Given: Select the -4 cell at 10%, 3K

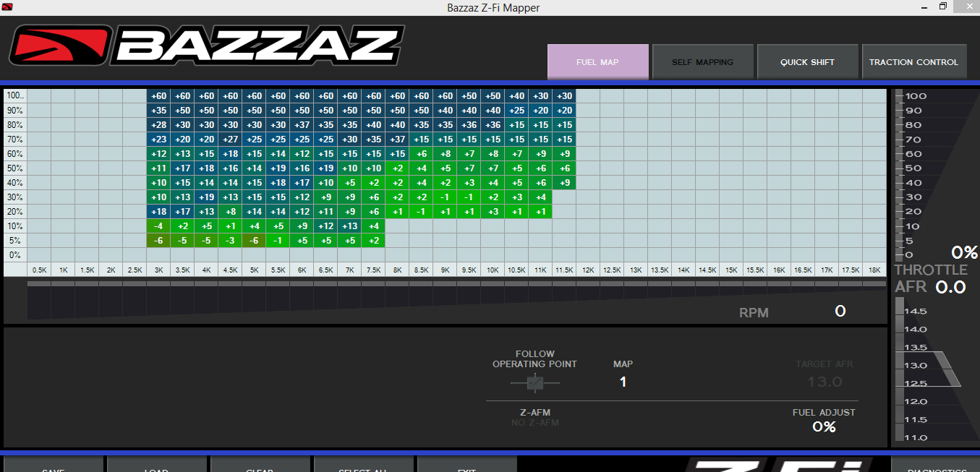Looking at the screenshot, I should (x=158, y=226).
